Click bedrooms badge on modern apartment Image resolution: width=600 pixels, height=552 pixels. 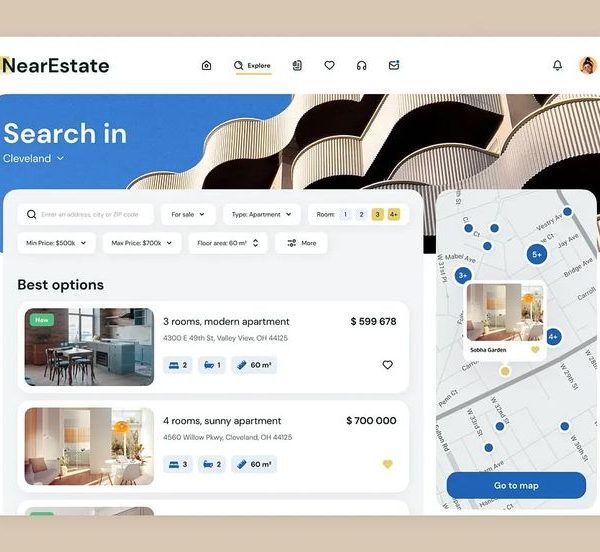(178, 365)
